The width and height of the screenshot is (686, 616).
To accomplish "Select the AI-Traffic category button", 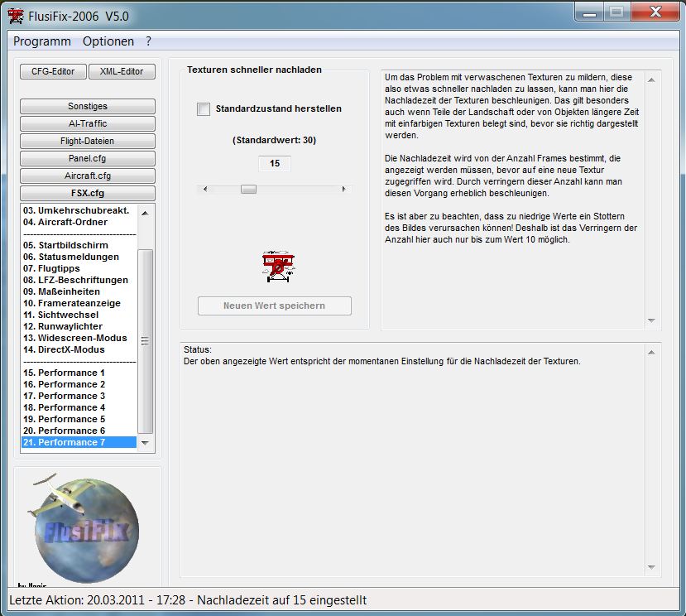I will (x=88, y=123).
